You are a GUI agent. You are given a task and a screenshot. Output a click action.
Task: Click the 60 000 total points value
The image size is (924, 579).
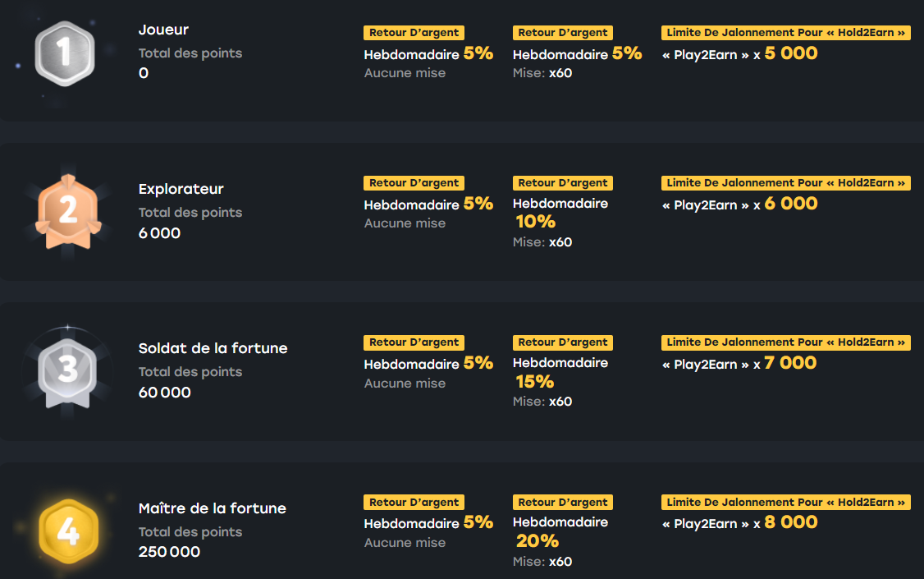[164, 393]
